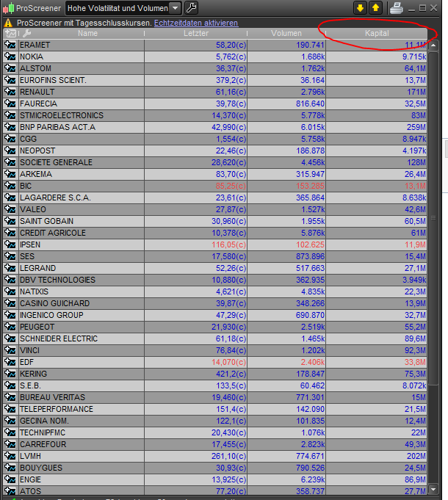448x500 pixels.
Task: Open chart icon for VALEO row
Action: tap(10, 209)
